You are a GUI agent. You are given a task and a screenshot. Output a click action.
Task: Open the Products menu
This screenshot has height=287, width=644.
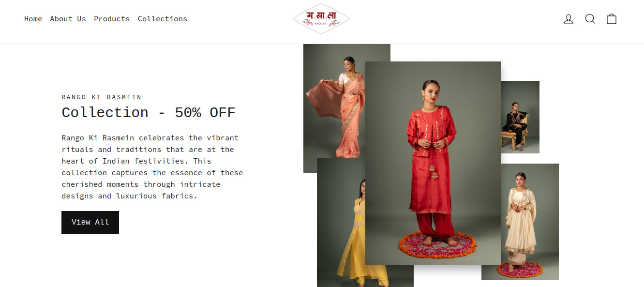(x=112, y=19)
